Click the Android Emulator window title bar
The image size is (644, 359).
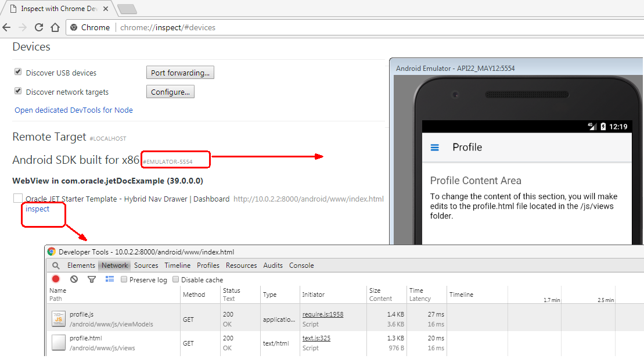tap(517, 68)
